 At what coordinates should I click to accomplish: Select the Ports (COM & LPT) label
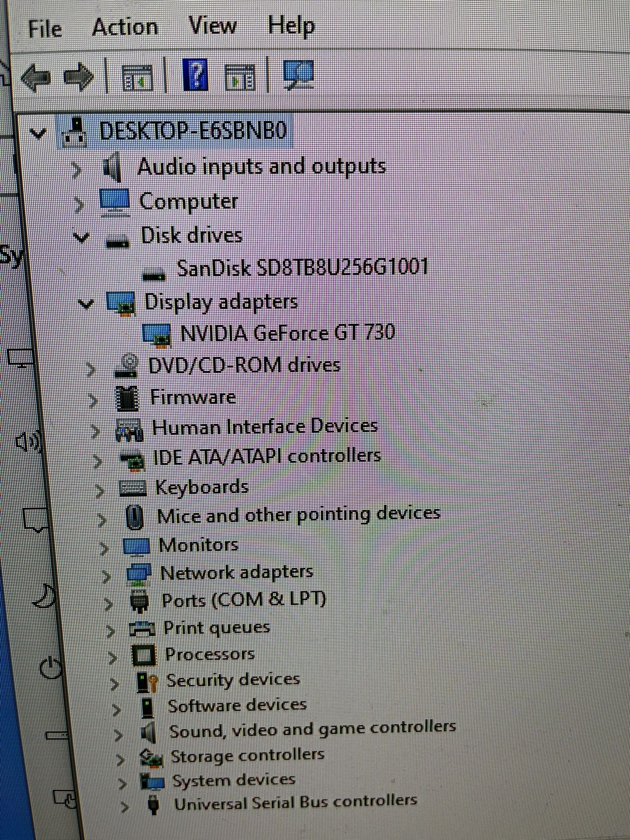(x=244, y=600)
